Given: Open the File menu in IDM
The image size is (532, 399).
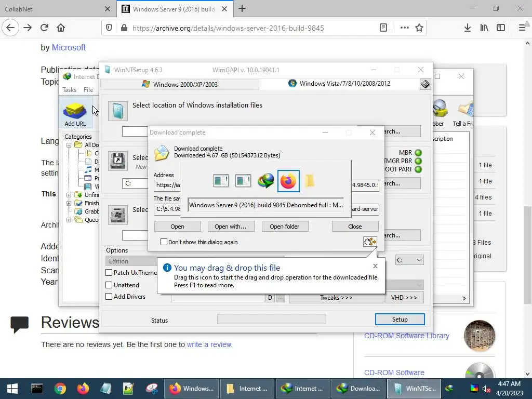Looking at the screenshot, I should (x=88, y=90).
